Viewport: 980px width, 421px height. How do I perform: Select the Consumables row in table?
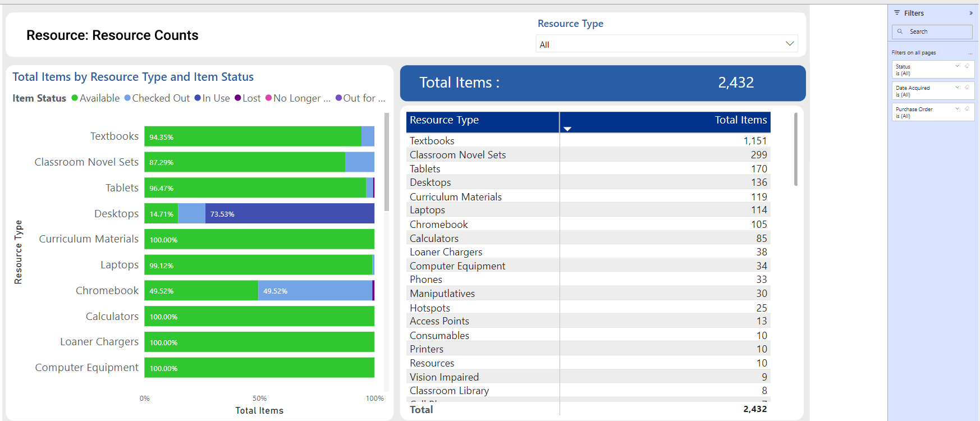[x=588, y=335]
